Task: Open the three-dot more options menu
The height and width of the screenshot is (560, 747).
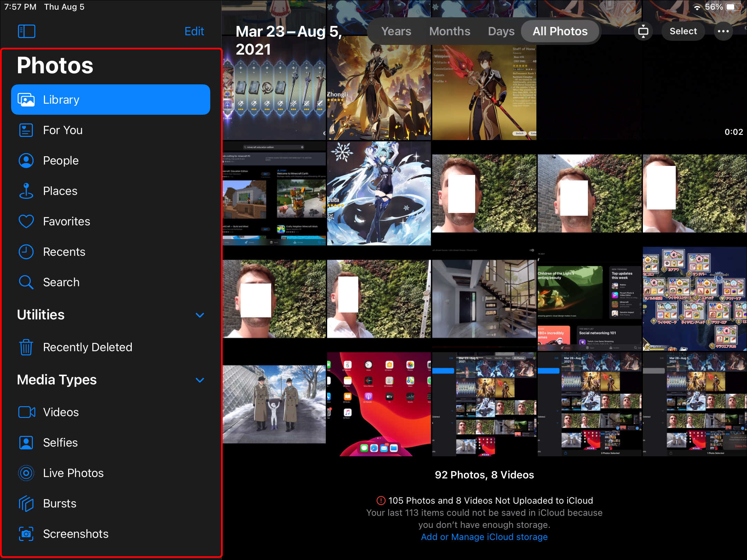Action: click(x=723, y=31)
